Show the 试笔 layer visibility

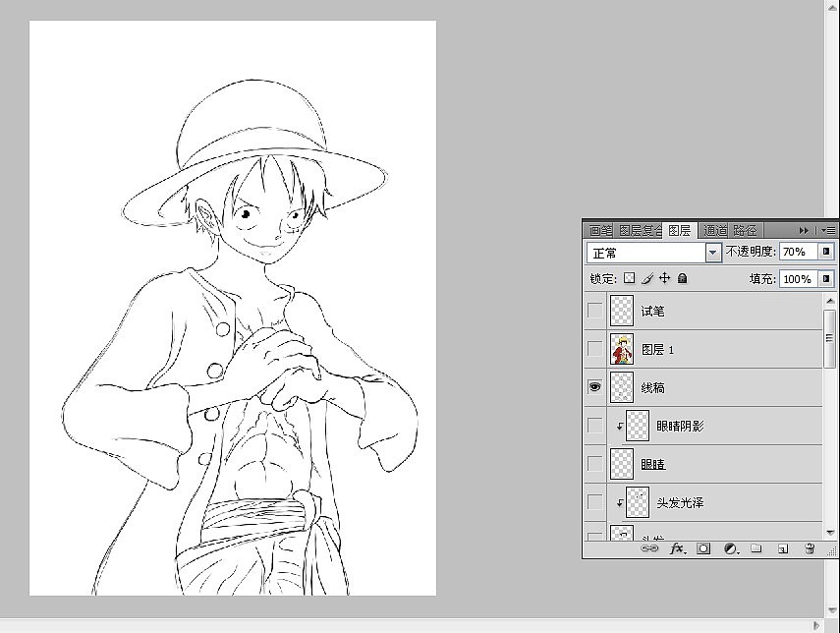(x=595, y=311)
